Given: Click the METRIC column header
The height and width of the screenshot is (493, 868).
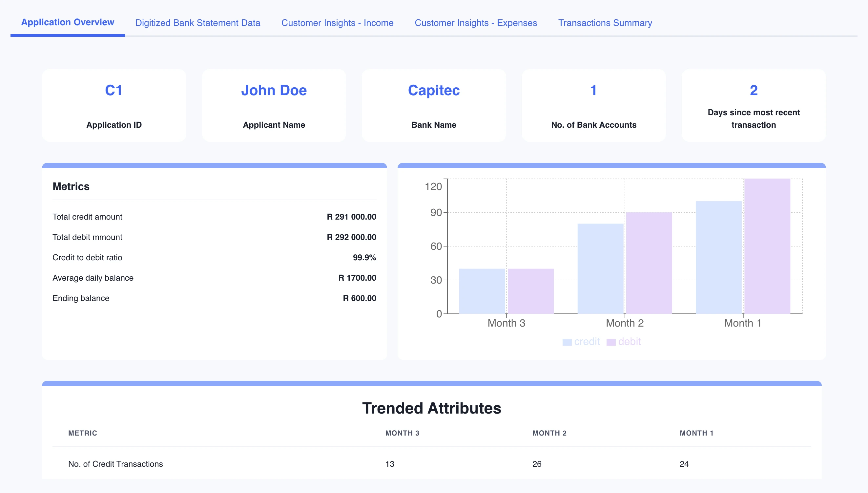Looking at the screenshot, I should [x=83, y=433].
